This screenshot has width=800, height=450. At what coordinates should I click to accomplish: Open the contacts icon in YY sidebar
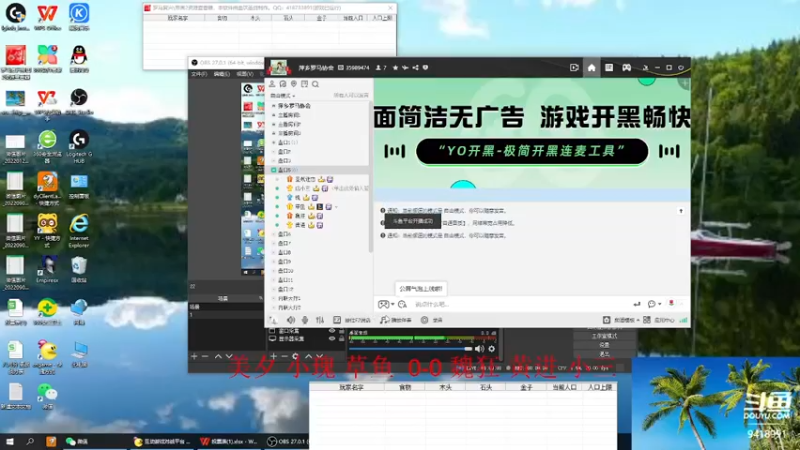coord(272,84)
